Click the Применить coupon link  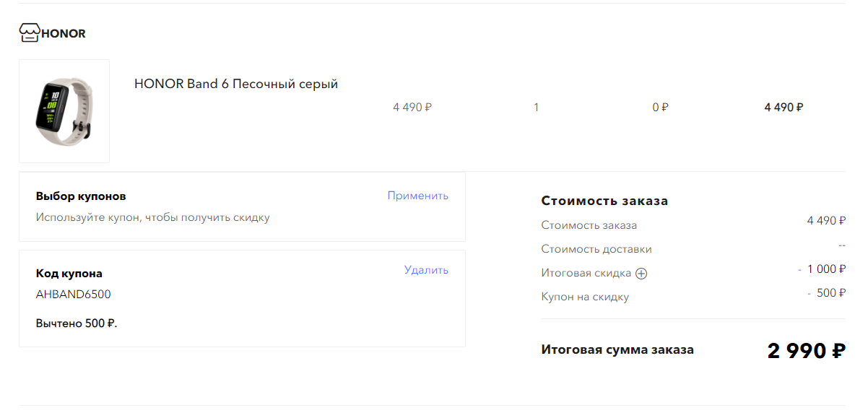point(418,196)
